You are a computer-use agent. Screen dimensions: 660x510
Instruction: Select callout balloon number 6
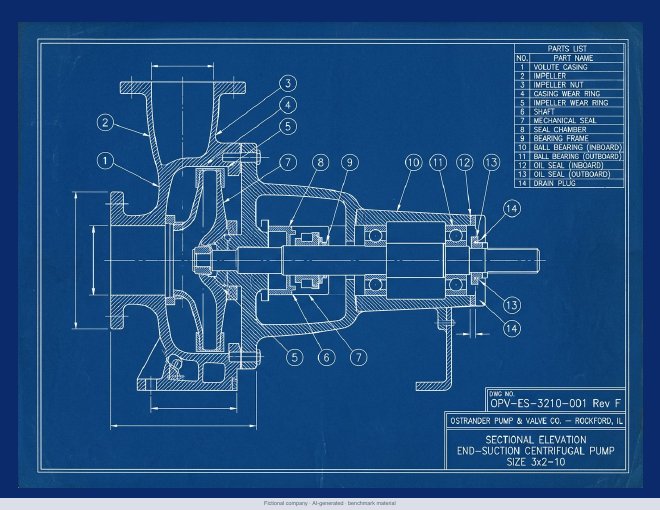point(327,357)
